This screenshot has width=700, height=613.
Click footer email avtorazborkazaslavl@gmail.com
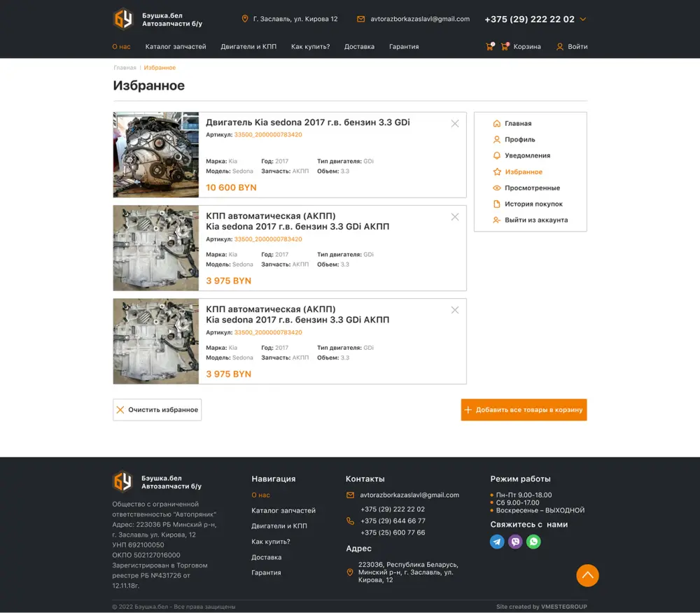[409, 495]
